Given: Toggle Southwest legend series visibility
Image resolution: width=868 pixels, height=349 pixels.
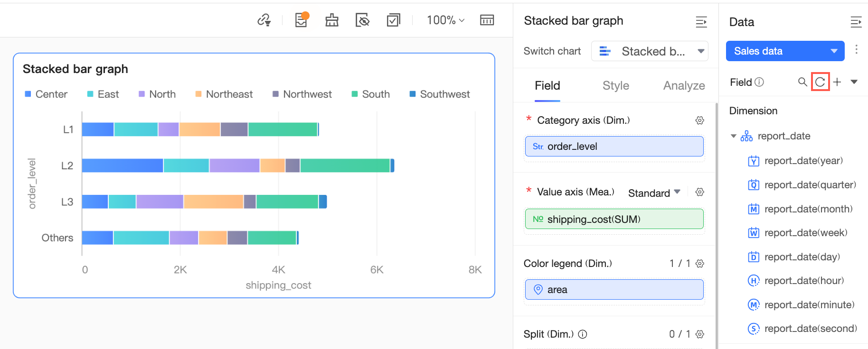Looking at the screenshot, I should (440, 94).
